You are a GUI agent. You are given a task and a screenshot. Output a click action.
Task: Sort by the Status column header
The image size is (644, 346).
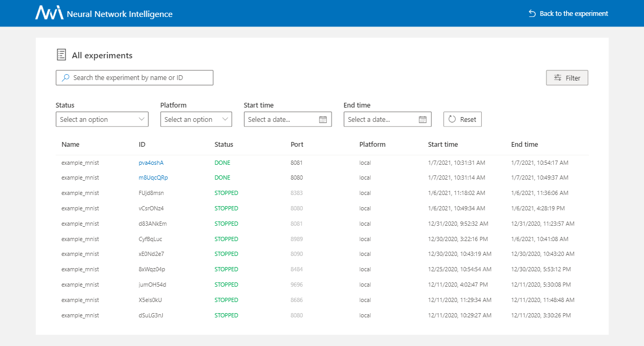click(224, 144)
